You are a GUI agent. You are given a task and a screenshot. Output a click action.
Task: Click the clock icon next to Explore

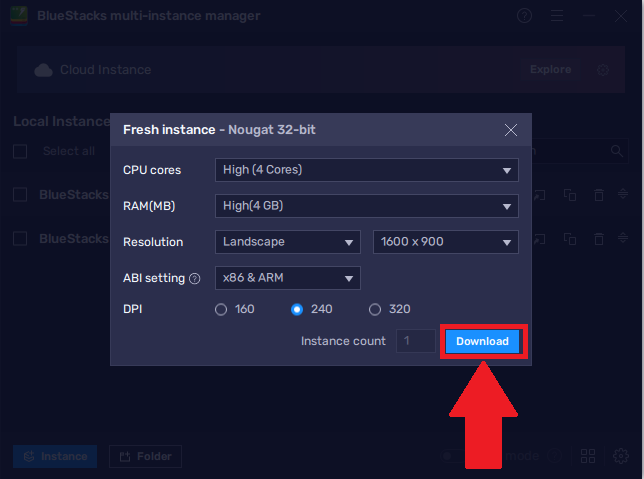click(602, 70)
